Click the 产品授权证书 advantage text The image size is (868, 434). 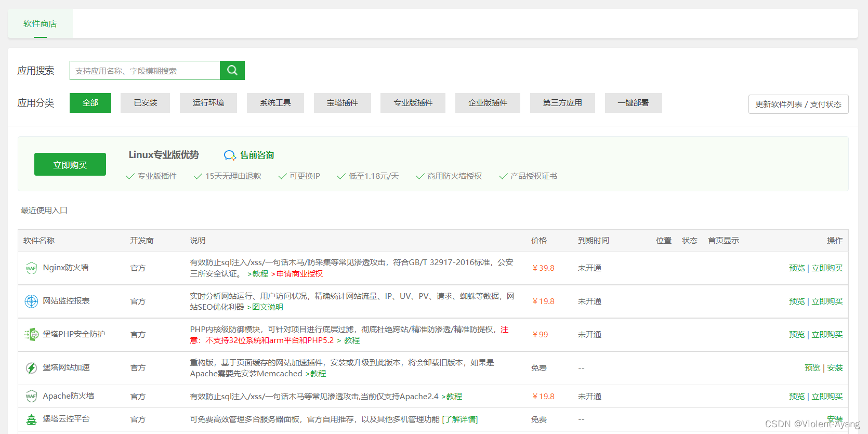pyautogui.click(x=534, y=176)
